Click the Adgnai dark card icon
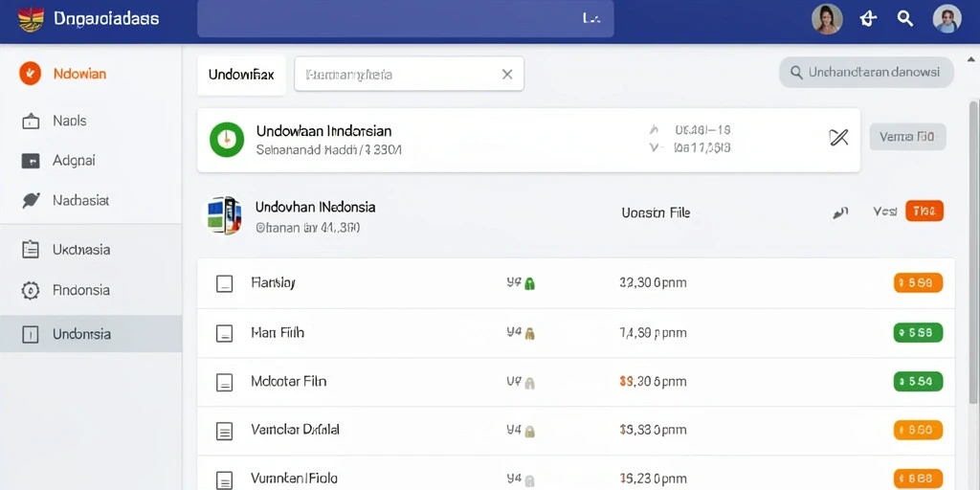This screenshot has height=490, width=980. tap(31, 161)
